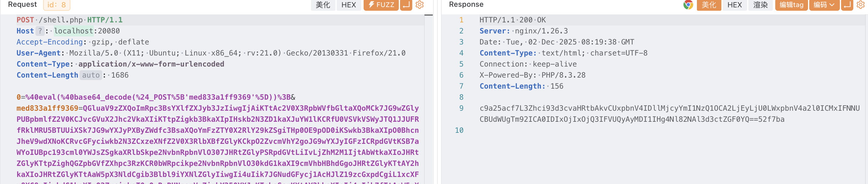The height and width of the screenshot is (184, 868).
Task: Click localhost in the Host header
Action: 73,31
